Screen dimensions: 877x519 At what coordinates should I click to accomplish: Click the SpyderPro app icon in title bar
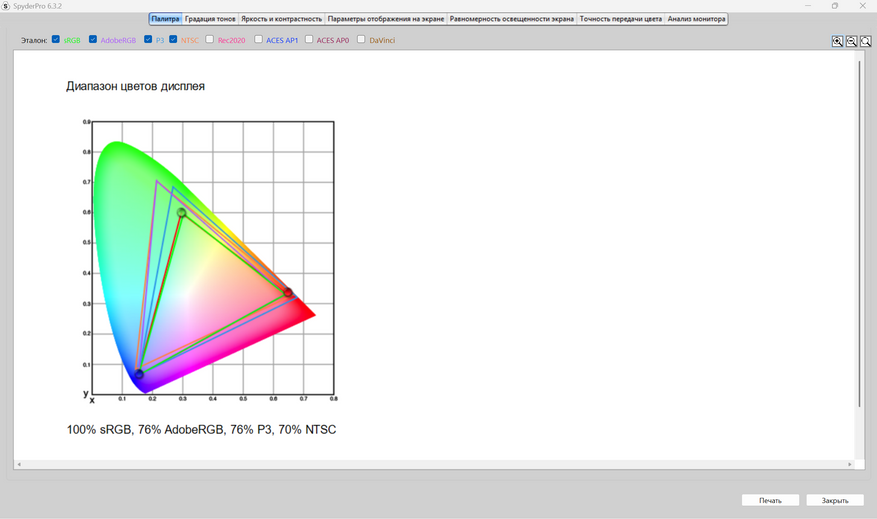[x=6, y=6]
